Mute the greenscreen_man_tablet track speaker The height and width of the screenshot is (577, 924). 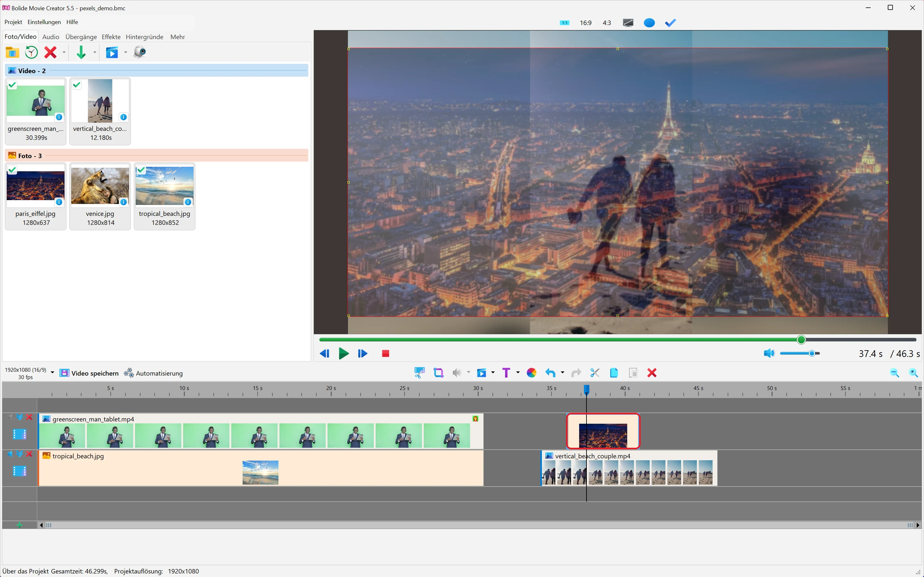coord(10,417)
